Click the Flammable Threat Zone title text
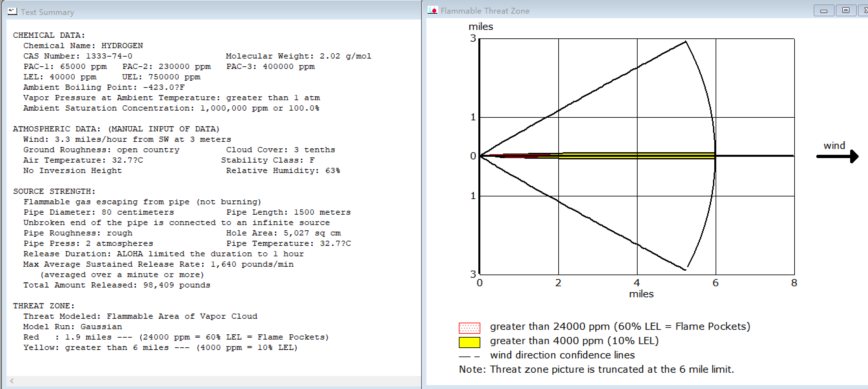868x389 pixels. [485, 11]
